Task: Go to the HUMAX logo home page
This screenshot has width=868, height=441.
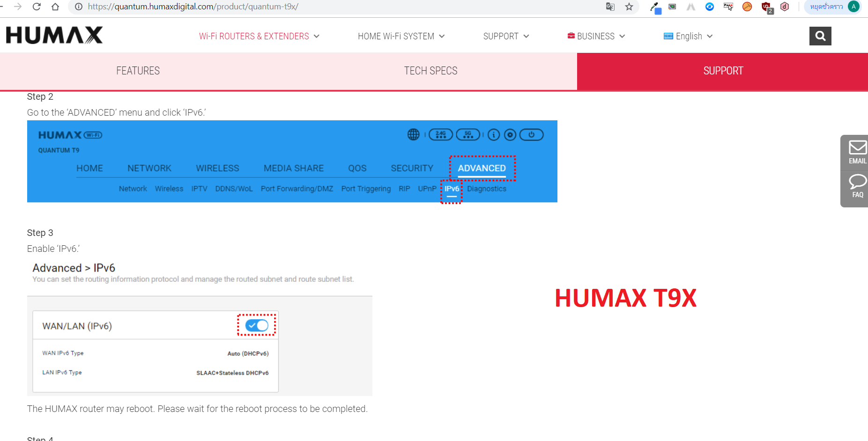Action: click(x=54, y=35)
